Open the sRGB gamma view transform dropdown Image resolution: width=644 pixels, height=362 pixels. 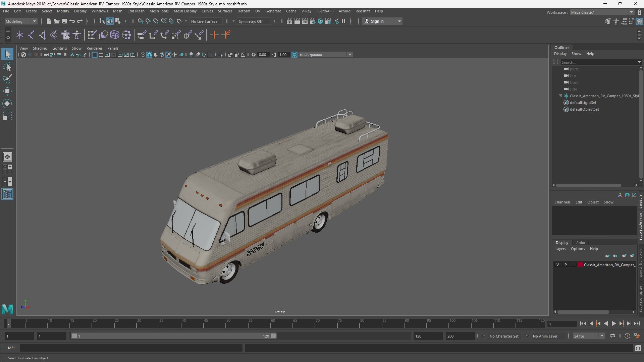coord(325,55)
